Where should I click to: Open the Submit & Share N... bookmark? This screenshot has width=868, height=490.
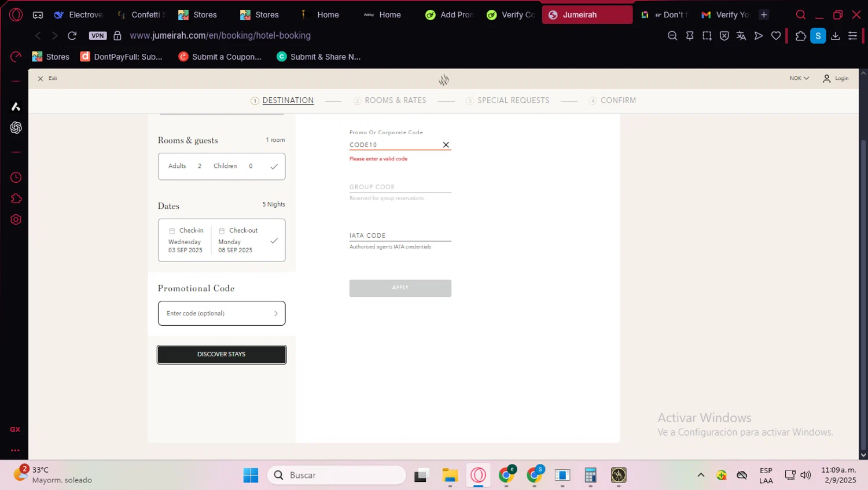click(x=319, y=57)
